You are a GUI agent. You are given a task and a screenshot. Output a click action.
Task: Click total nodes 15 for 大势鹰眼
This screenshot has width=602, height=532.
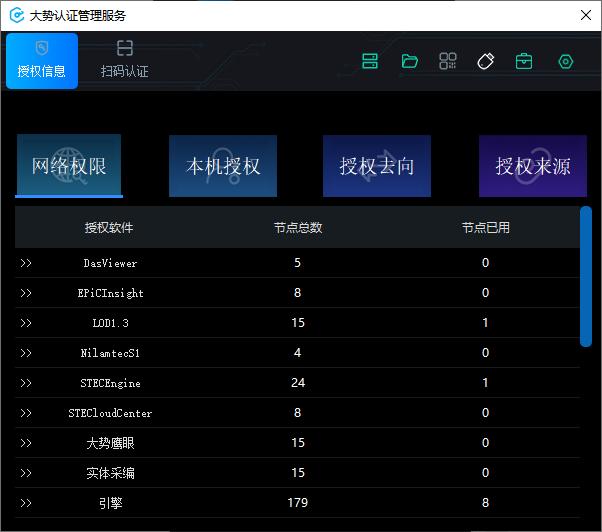click(298, 443)
